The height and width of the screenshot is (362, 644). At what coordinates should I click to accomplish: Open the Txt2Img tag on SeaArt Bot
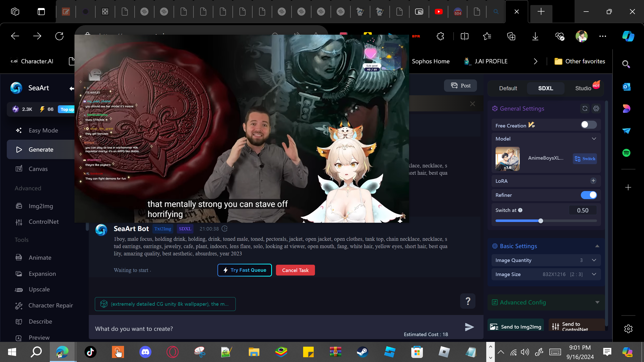(x=163, y=229)
